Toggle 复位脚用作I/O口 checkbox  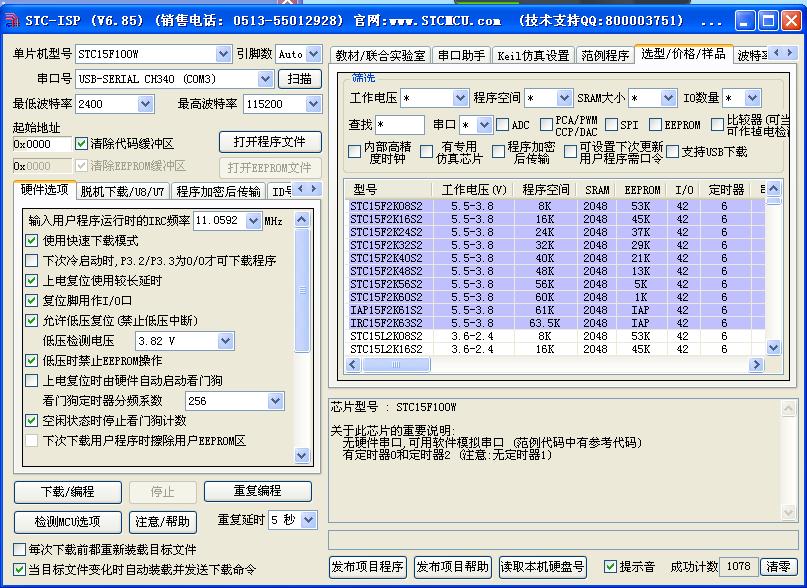31,301
